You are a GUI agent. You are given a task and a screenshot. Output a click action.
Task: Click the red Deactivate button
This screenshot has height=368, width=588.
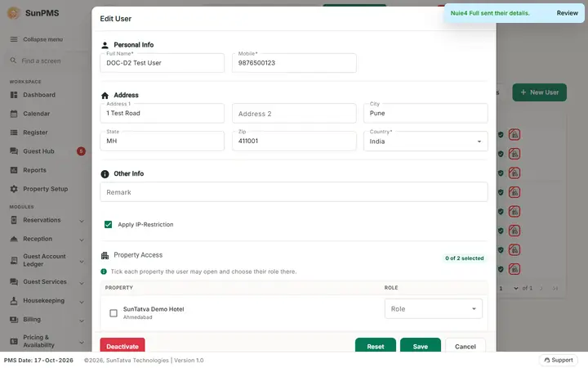pyautogui.click(x=122, y=346)
